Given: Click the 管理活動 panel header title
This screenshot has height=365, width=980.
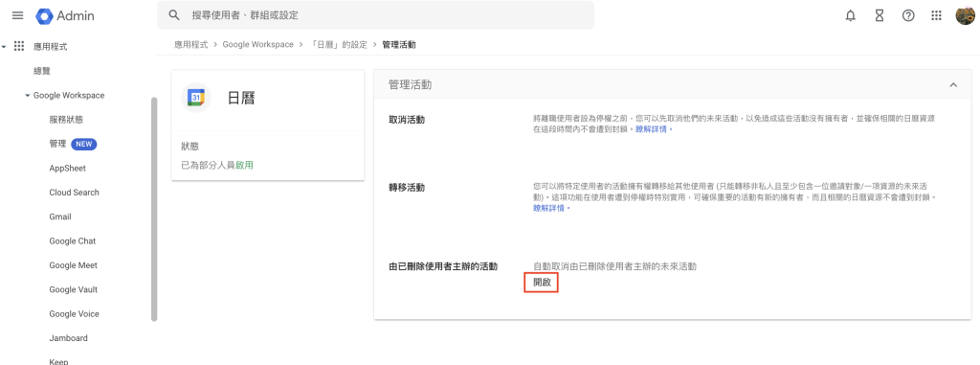Looking at the screenshot, I should 410,84.
